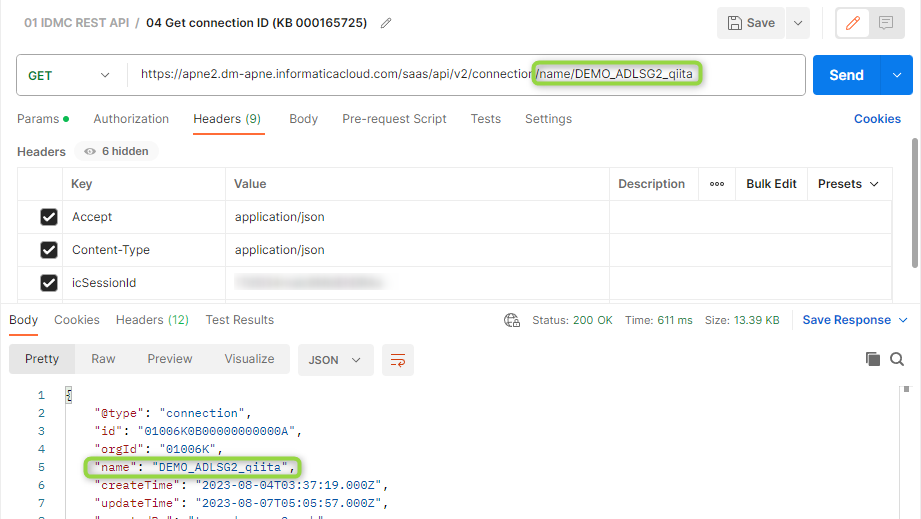This screenshot has height=519, width=921.
Task: Click the "@type": "connection" line
Action: (173, 413)
